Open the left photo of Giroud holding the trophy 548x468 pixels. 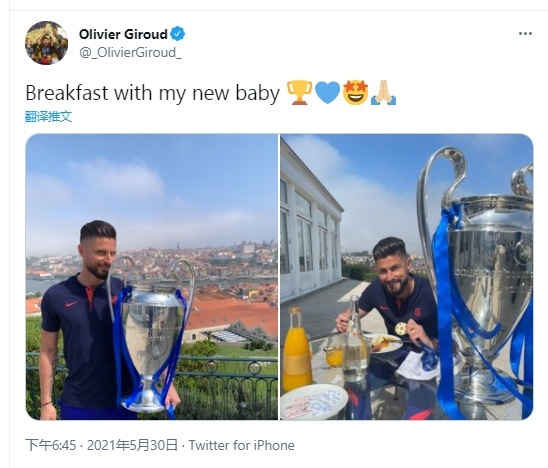(152, 276)
